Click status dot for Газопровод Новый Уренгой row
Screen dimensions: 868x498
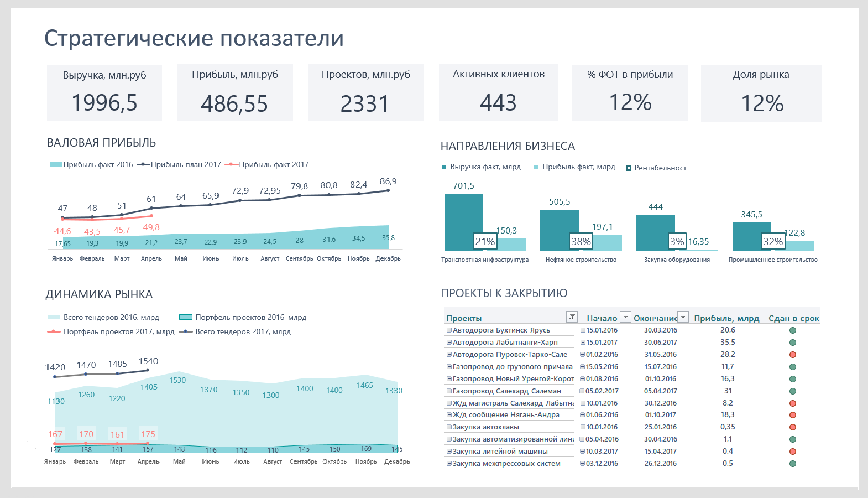click(x=792, y=379)
